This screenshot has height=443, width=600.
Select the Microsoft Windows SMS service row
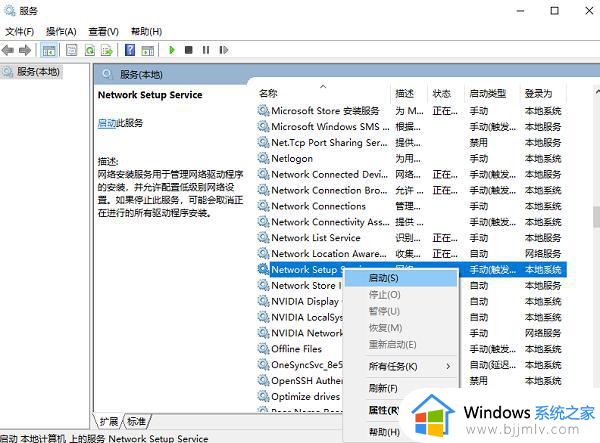coord(411,127)
